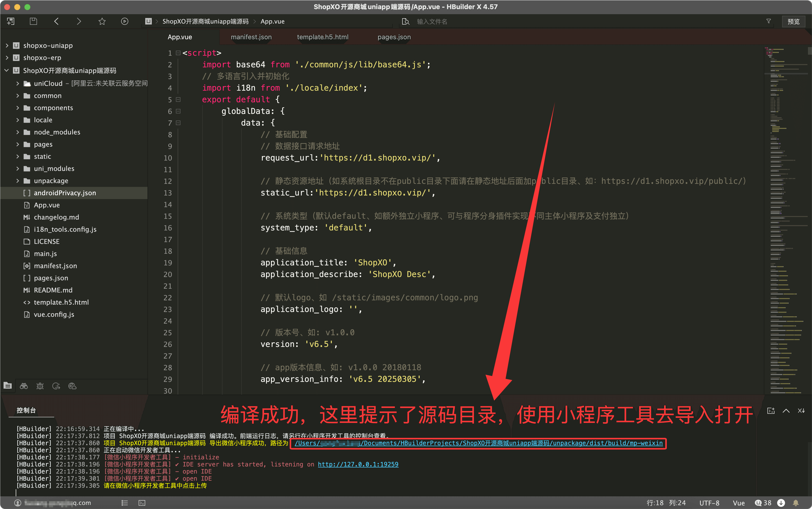Click ShopXO开源商城uniapp端源码 in breadcrumb
This screenshot has width=812, height=509.
(205, 21)
